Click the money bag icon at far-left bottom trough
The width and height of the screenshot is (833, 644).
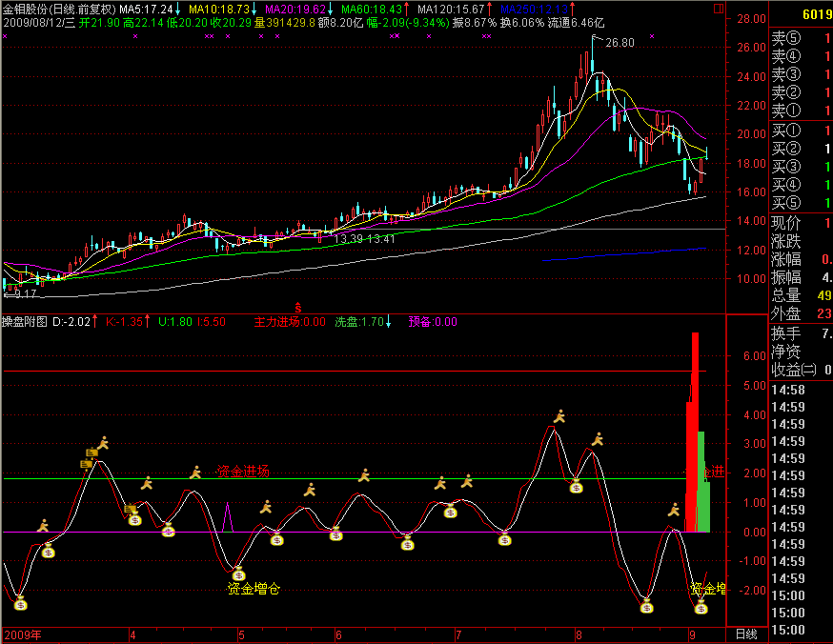pyautogui.click(x=20, y=602)
